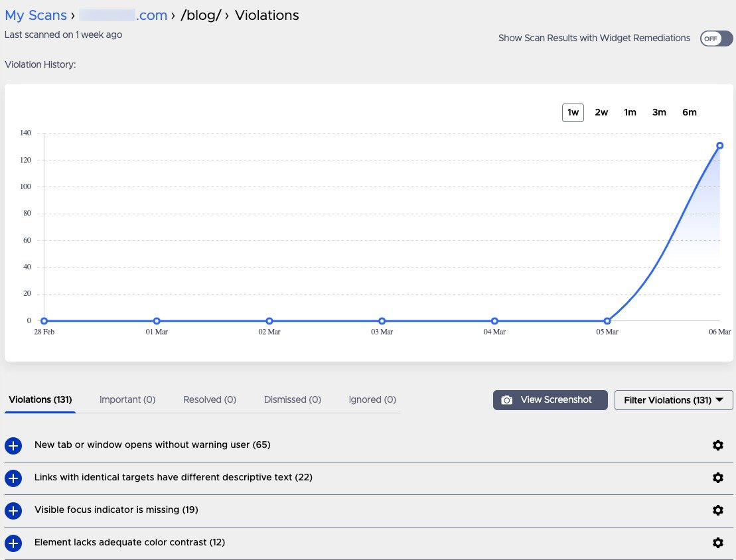Viewport: 736px width, 560px height.
Task: Open the Ignored violations tab
Action: tap(372, 399)
